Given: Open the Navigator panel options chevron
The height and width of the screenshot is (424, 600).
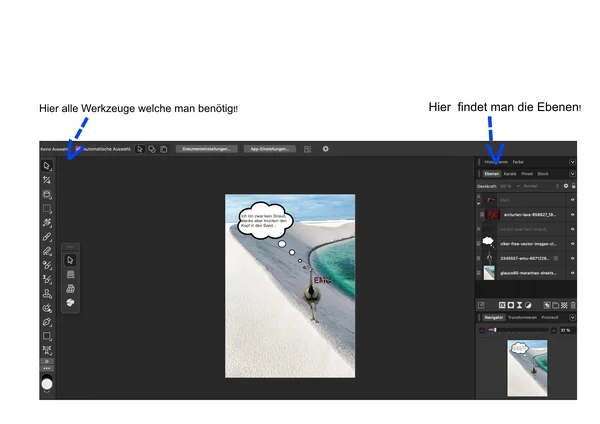Looking at the screenshot, I should (573, 317).
